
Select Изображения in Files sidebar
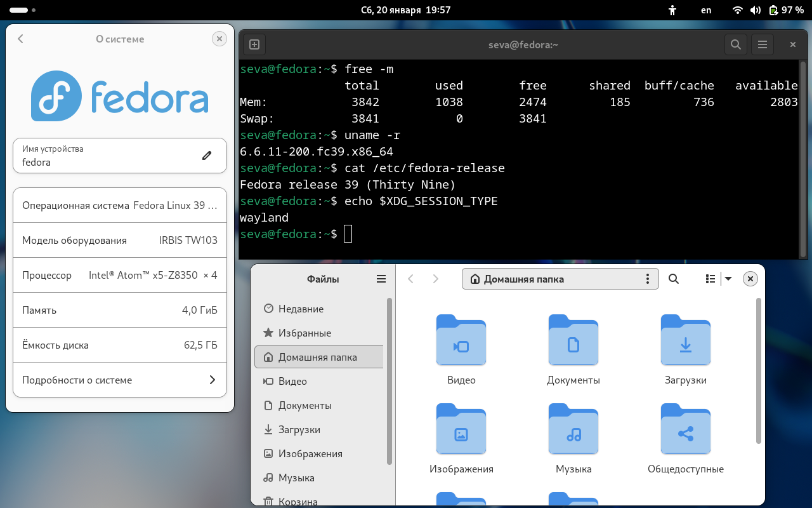point(319,453)
